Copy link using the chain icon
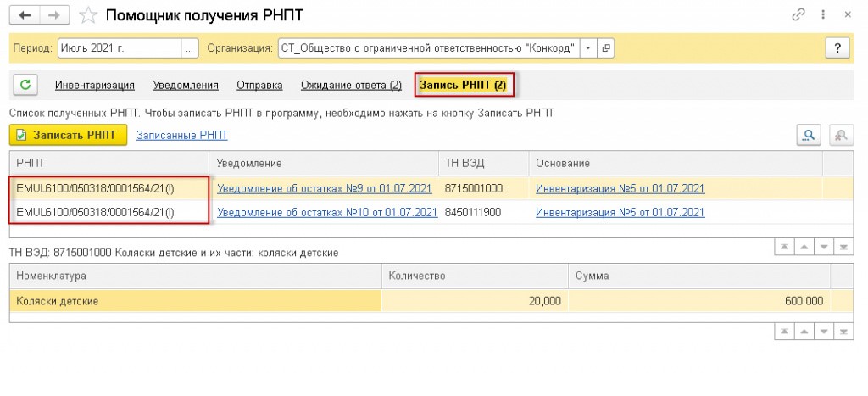Viewport: 868px width, 396px height. point(798,15)
